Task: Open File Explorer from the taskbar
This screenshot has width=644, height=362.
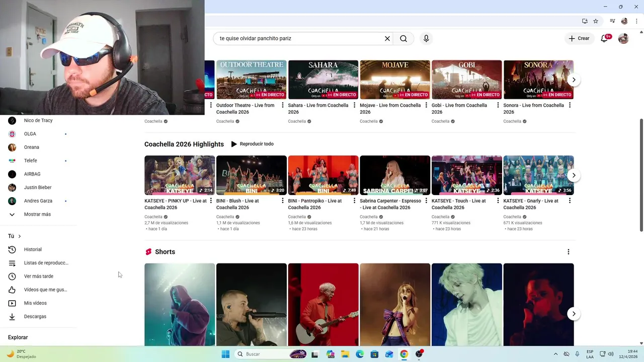Action: coord(345,354)
